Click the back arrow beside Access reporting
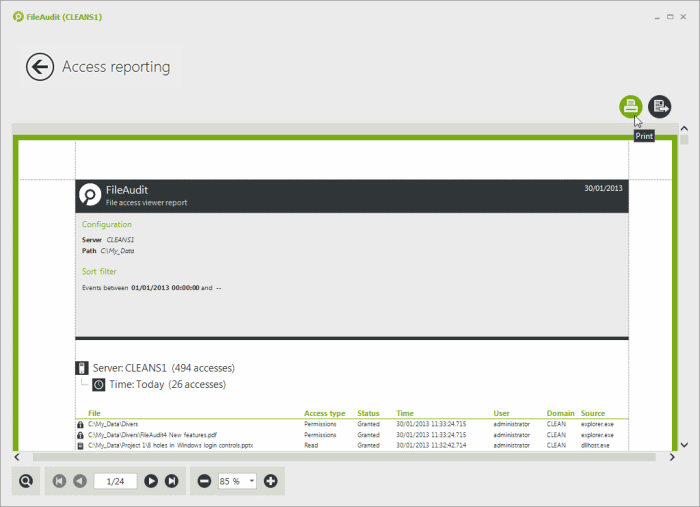 pos(40,67)
